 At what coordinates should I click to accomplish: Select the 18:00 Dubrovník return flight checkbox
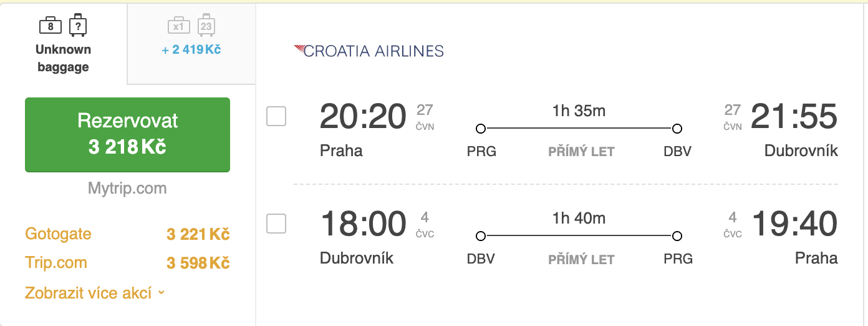coord(276,224)
